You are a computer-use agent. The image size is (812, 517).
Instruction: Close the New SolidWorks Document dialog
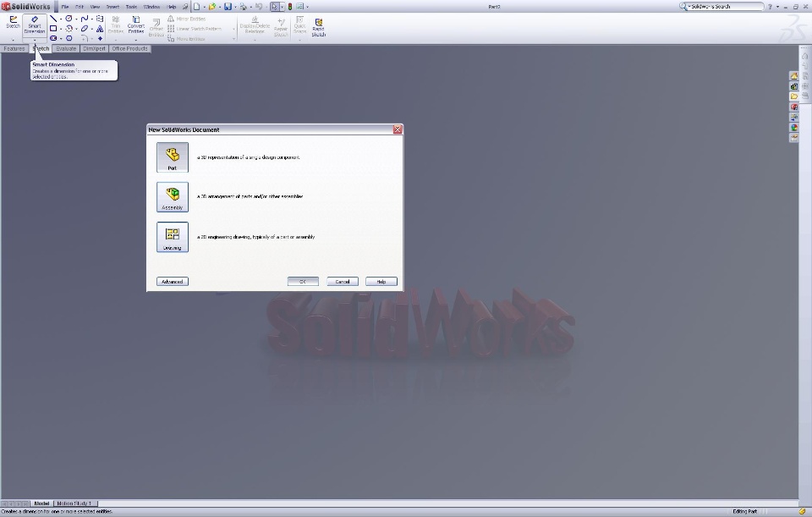(x=398, y=129)
